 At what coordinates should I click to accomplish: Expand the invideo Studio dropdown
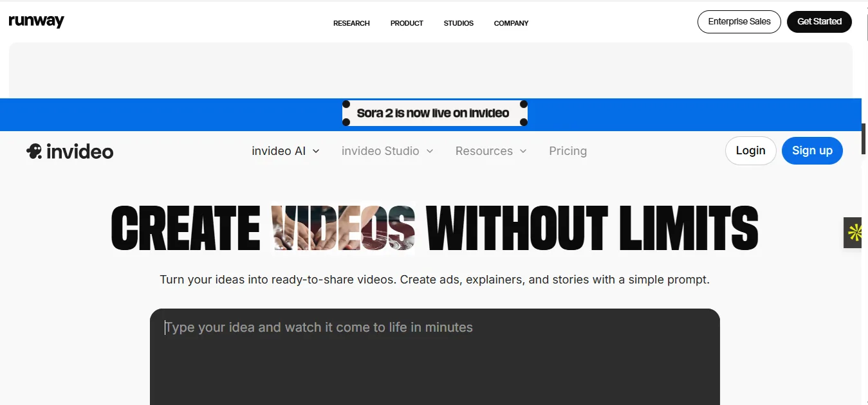coord(387,151)
